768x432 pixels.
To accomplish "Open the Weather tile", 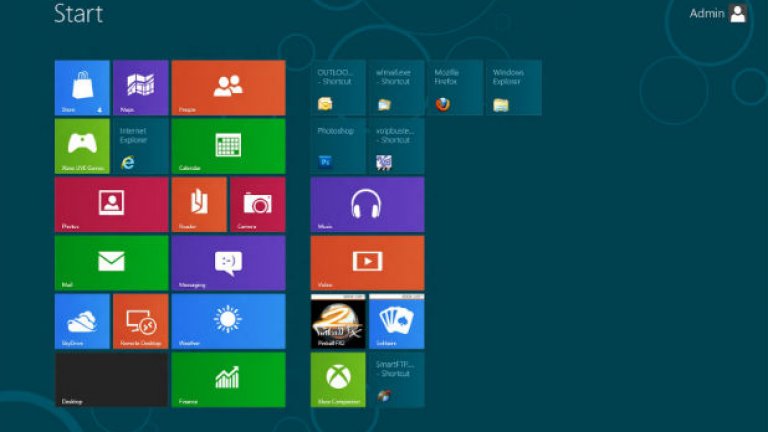I will [228, 321].
